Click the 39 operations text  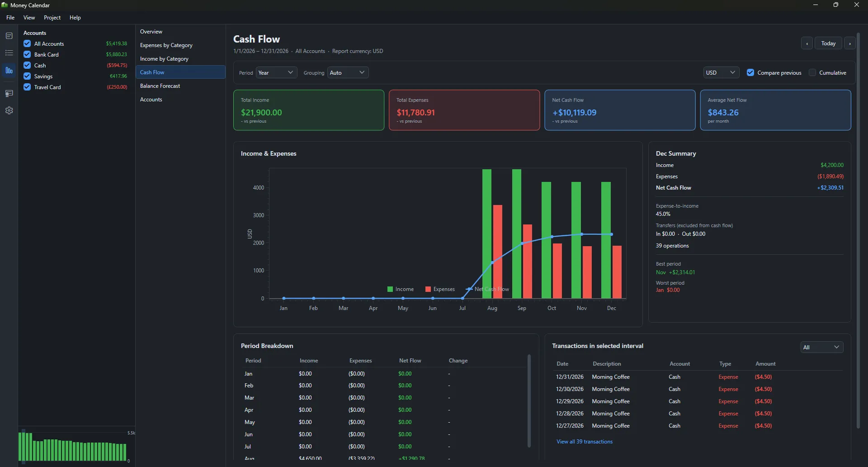(672, 246)
